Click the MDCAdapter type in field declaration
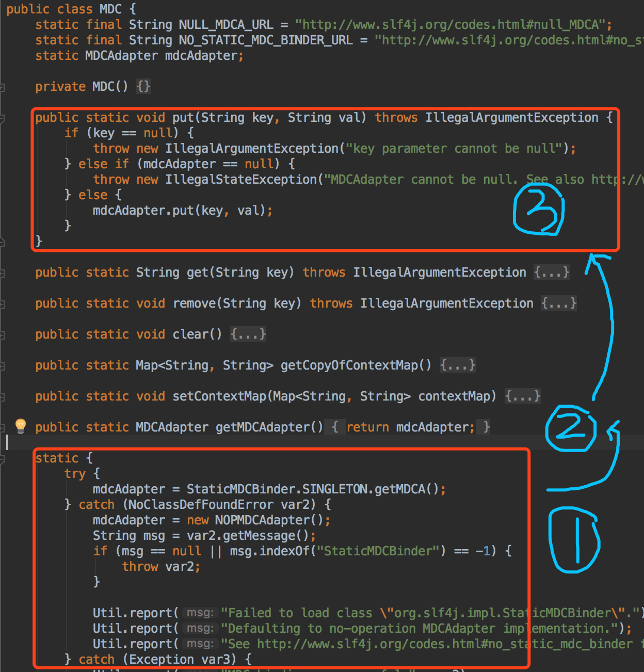 (x=121, y=56)
